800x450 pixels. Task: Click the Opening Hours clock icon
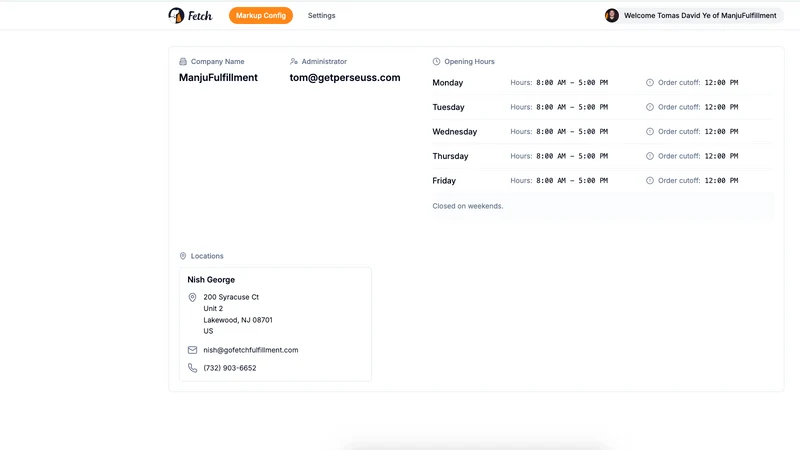(436, 61)
